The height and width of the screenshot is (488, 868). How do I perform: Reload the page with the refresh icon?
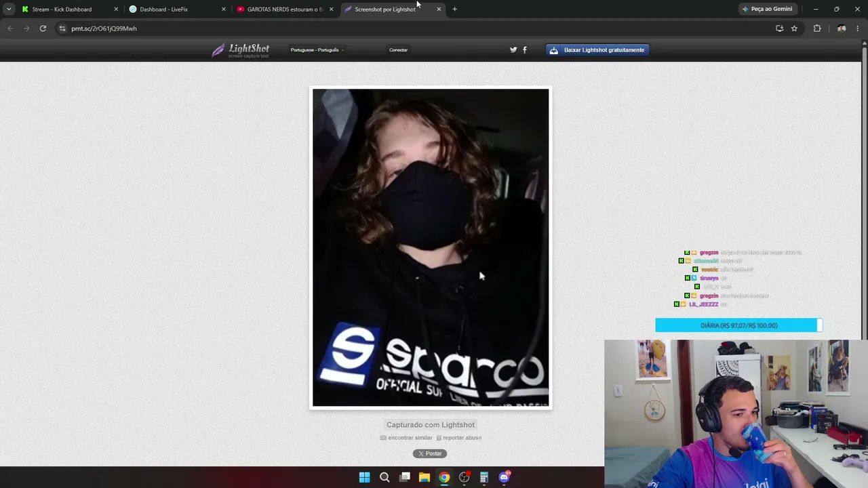click(x=43, y=28)
